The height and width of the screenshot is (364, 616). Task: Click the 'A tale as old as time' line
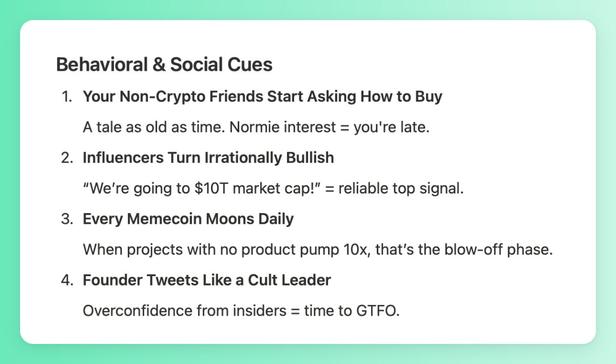(256, 127)
